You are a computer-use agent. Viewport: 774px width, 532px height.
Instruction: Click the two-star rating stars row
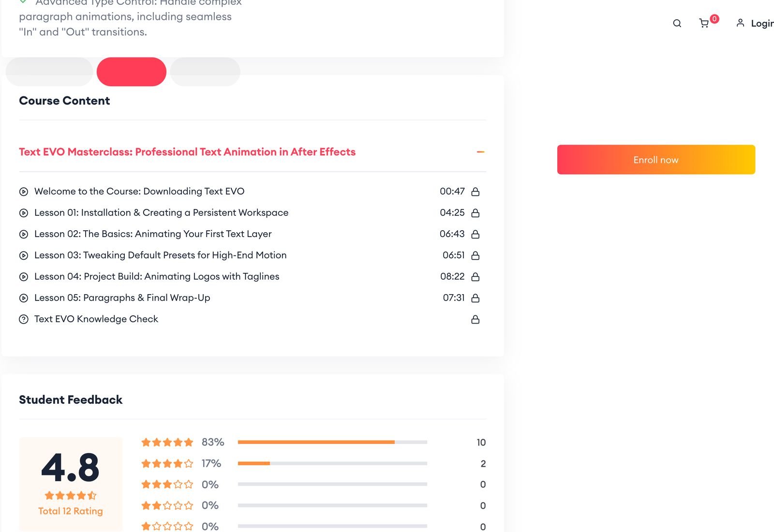167,505
